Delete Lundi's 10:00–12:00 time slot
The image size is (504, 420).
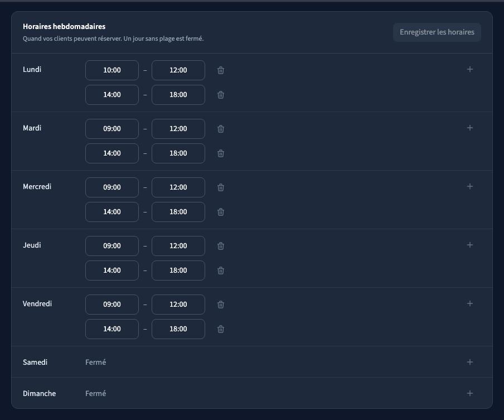[221, 70]
